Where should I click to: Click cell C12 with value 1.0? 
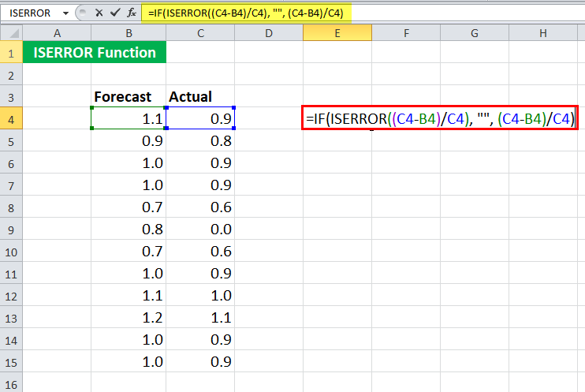(200, 295)
